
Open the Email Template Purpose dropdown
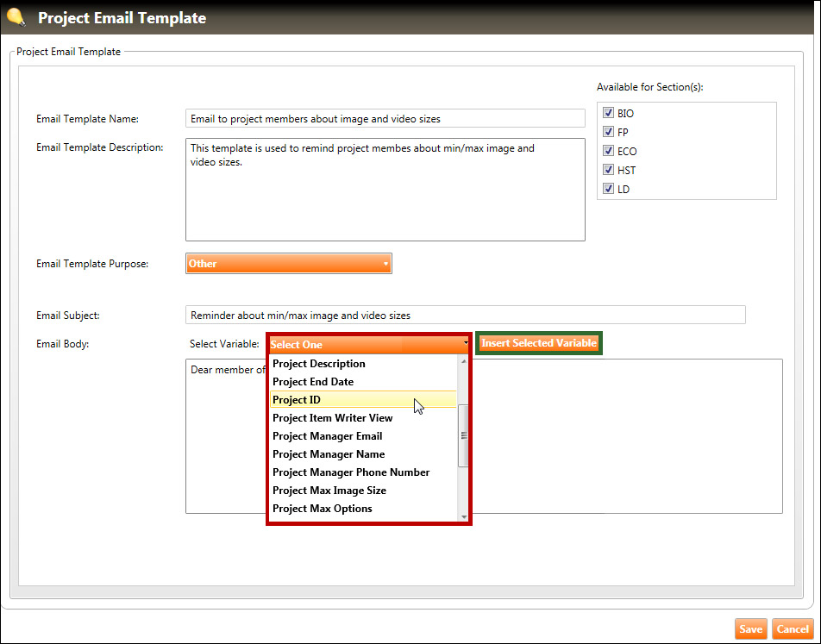click(289, 264)
